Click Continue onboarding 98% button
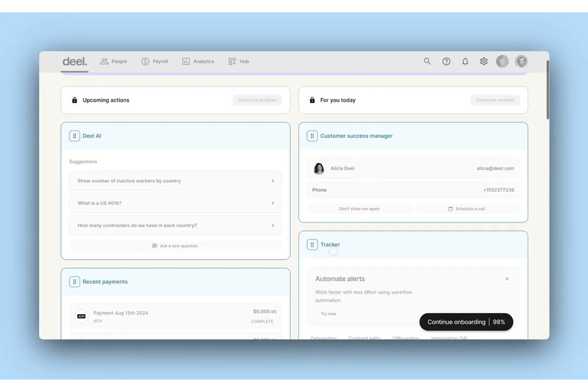This screenshot has width=588, height=392. (466, 322)
